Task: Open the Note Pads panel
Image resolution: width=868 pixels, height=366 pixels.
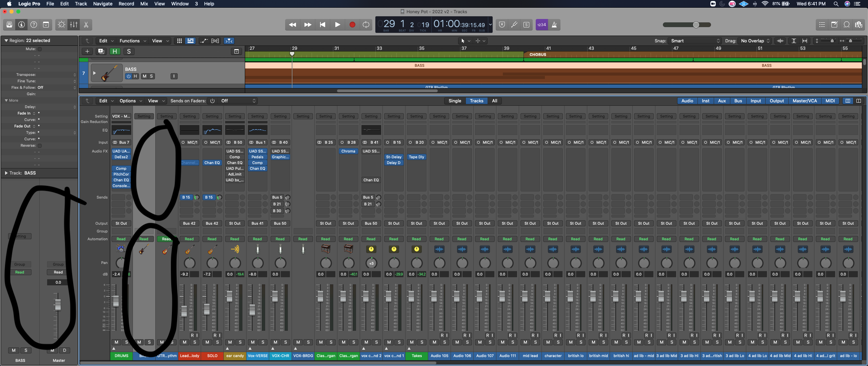Action: pos(834,25)
